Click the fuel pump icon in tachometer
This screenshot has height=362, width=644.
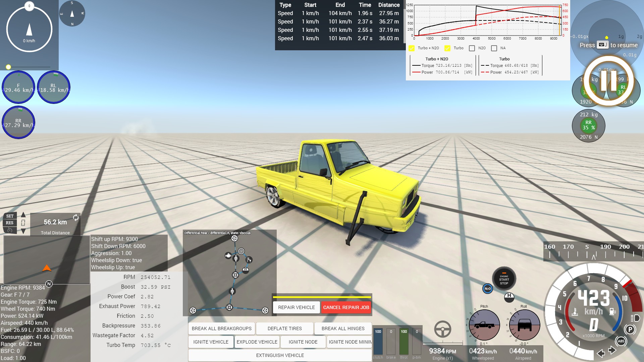pyautogui.click(x=612, y=311)
